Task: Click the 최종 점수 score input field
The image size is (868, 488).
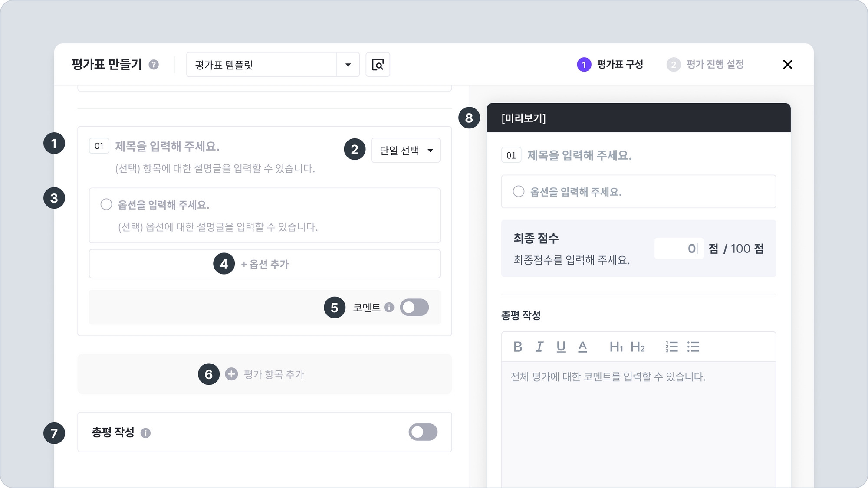Action: [x=678, y=249]
